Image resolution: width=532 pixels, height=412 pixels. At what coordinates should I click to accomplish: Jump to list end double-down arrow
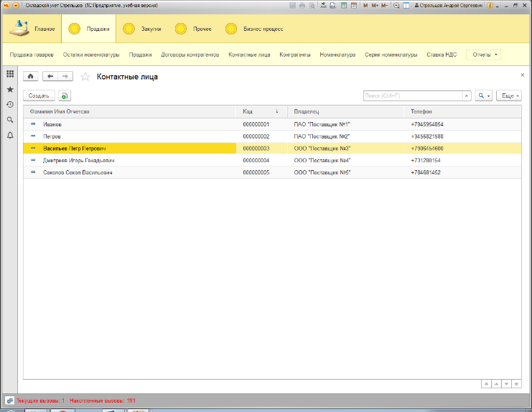point(516,384)
